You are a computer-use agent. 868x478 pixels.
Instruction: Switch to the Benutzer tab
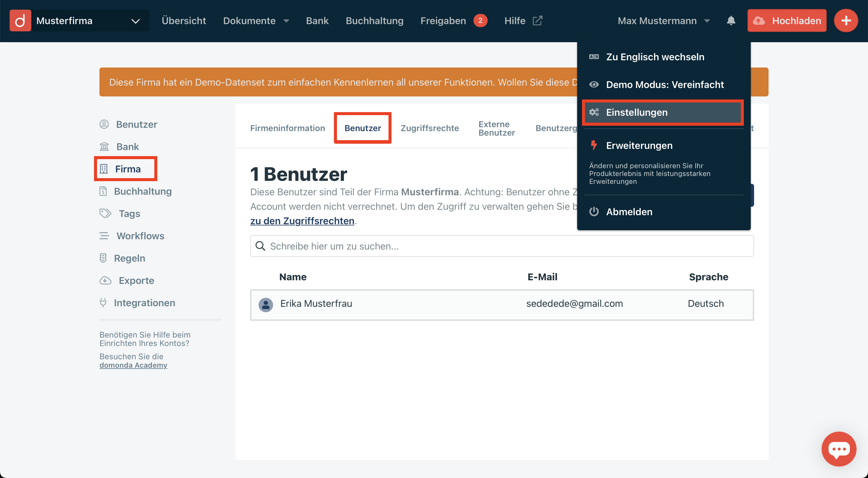(363, 128)
